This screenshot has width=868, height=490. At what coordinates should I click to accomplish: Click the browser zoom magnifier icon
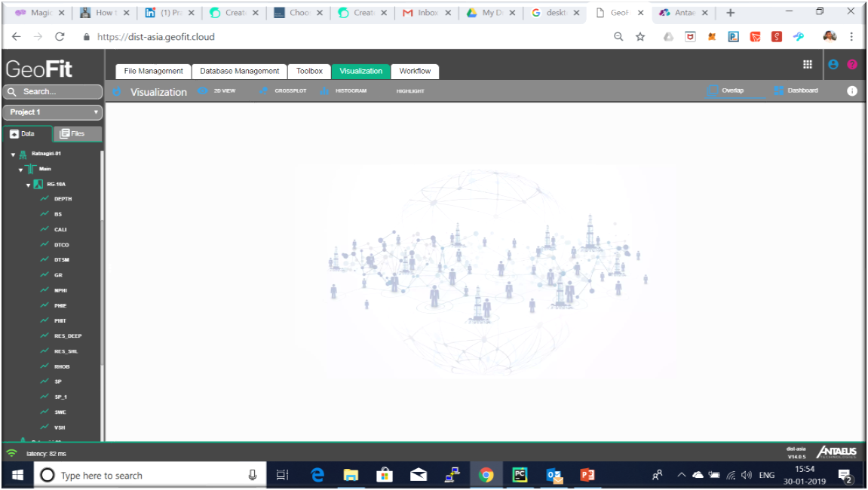tap(618, 36)
